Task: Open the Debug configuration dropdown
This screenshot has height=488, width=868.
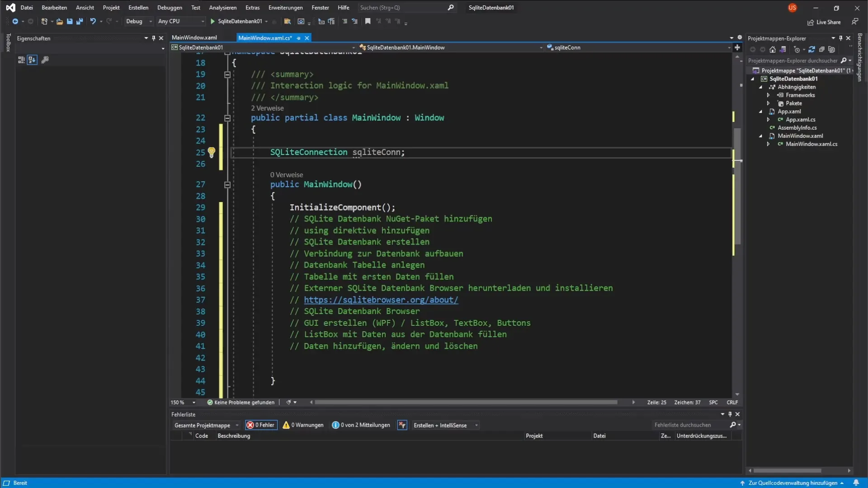Action: pos(139,21)
